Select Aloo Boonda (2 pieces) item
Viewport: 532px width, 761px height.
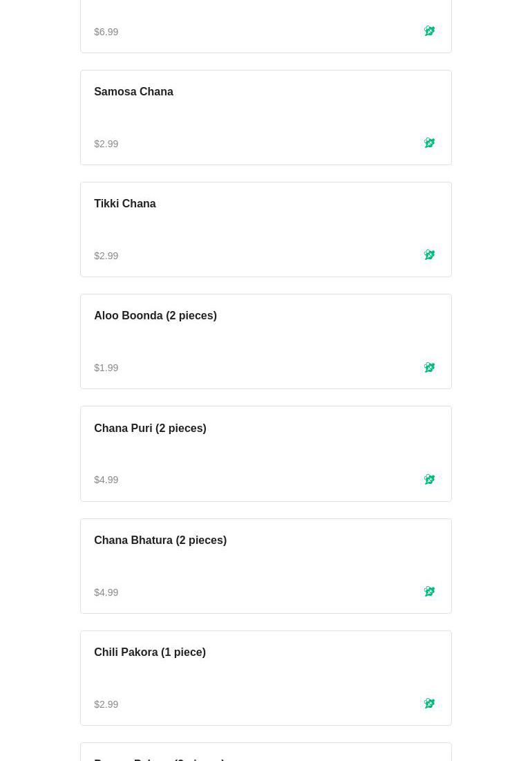click(x=155, y=316)
